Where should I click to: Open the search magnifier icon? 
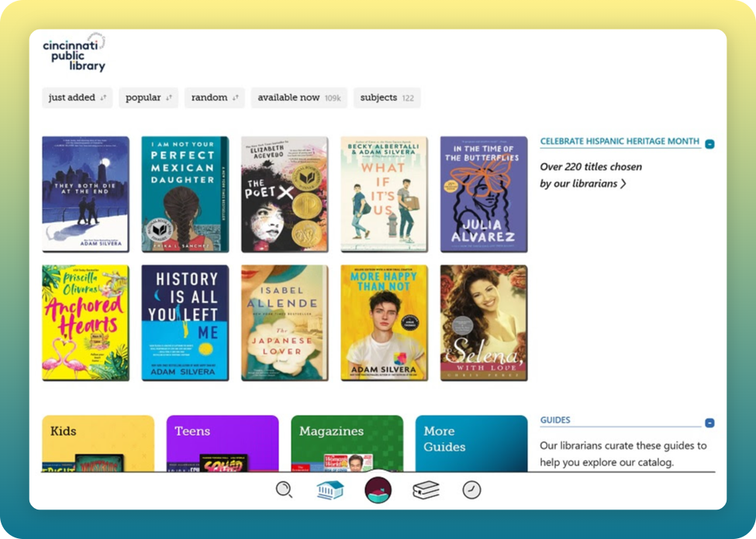point(285,490)
